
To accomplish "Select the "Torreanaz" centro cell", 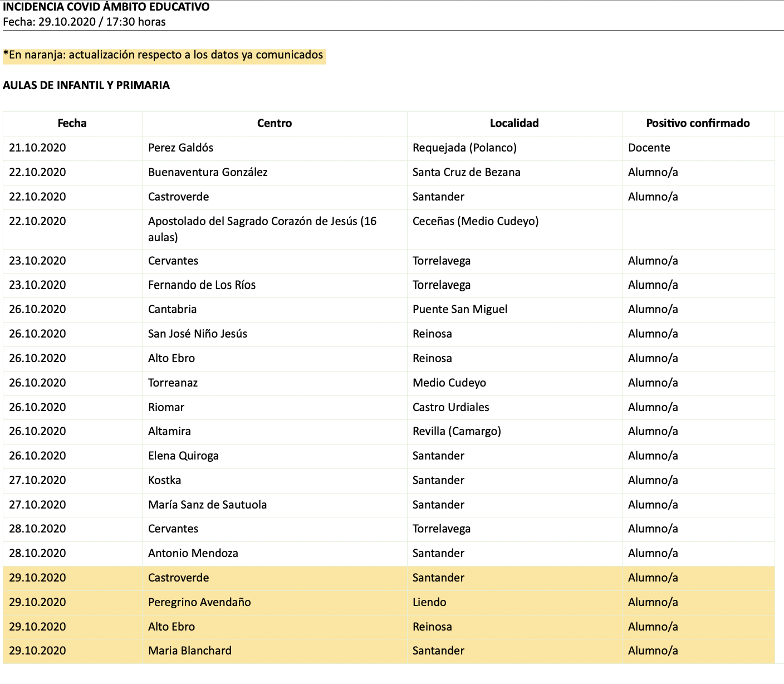I will 173,383.
